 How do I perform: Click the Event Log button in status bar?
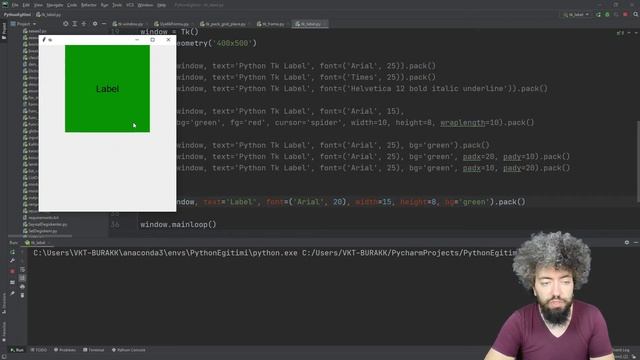[620, 350]
